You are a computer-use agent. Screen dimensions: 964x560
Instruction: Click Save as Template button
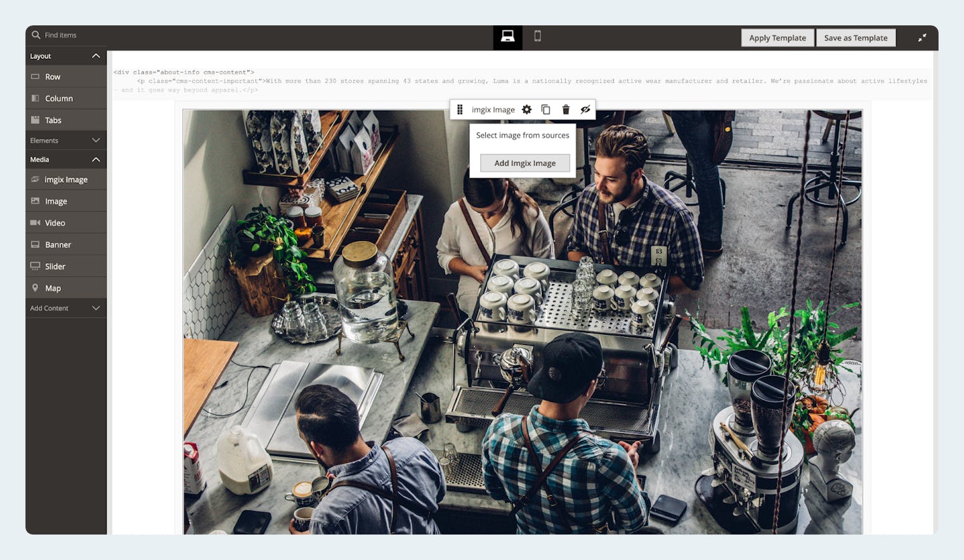(856, 38)
